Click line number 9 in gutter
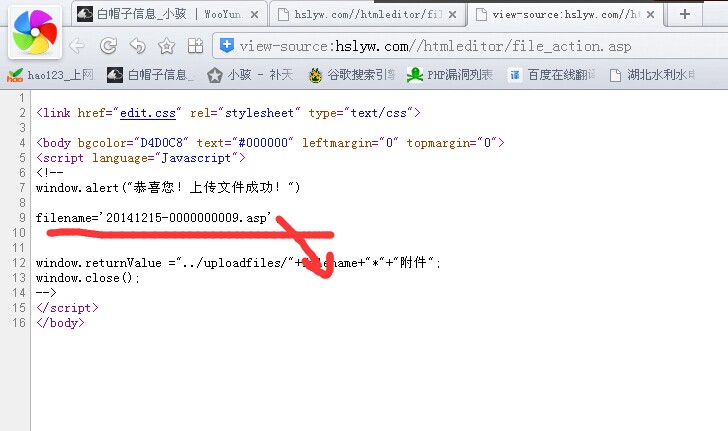The width and height of the screenshot is (728, 431). coord(22,218)
